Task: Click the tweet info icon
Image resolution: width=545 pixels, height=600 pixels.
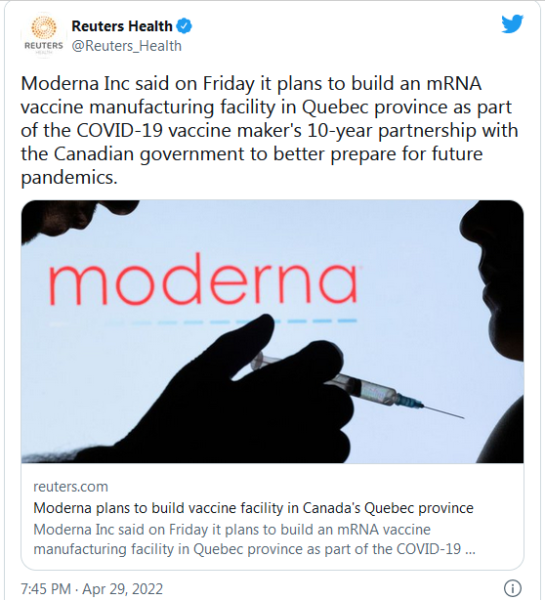Action: [x=512, y=587]
